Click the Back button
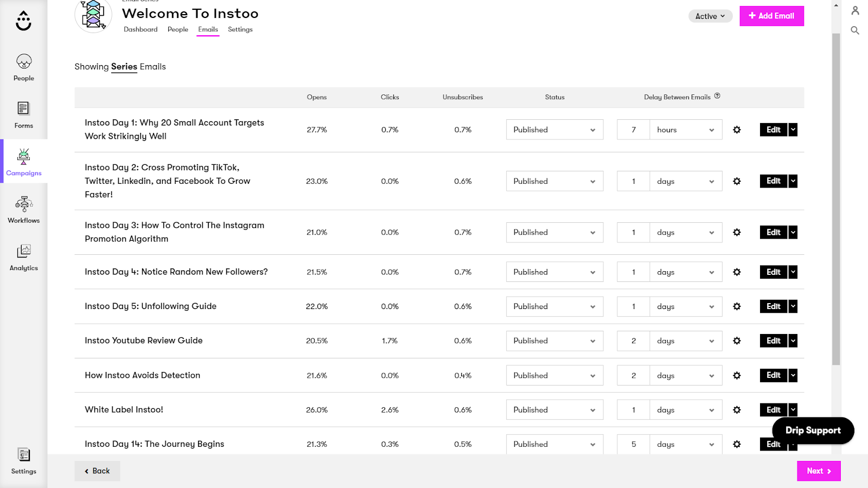The width and height of the screenshot is (868, 488). (x=97, y=471)
